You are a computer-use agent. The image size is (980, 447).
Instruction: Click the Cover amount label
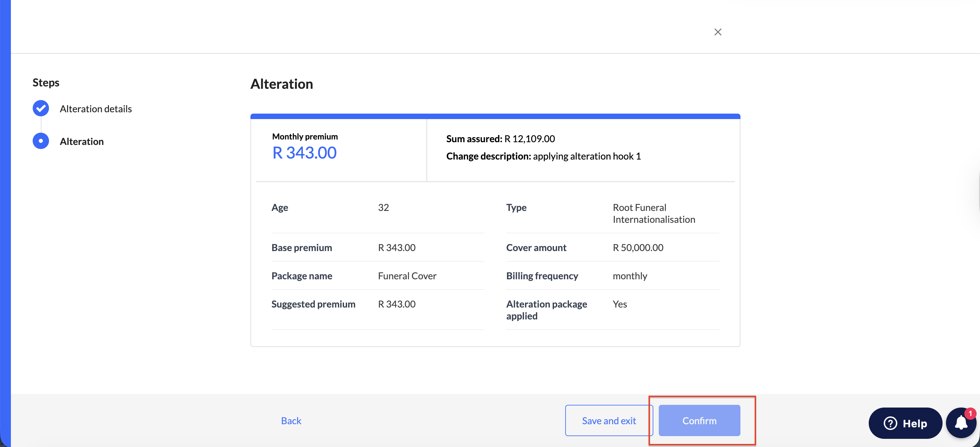pos(536,248)
